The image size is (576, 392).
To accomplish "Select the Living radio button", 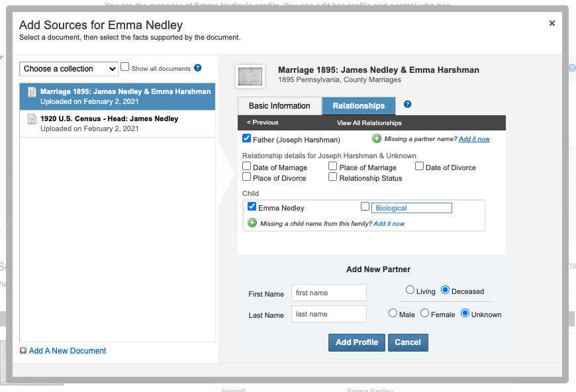I will click(410, 290).
